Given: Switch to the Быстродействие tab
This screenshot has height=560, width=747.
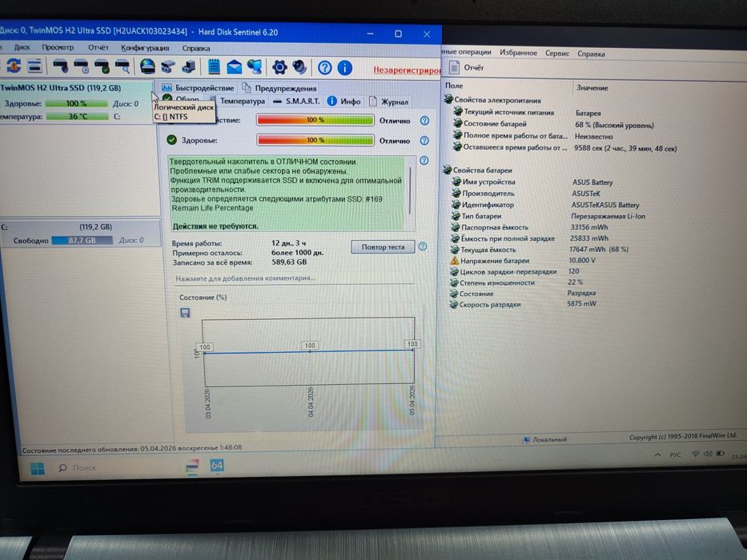Looking at the screenshot, I should pyautogui.click(x=198, y=88).
